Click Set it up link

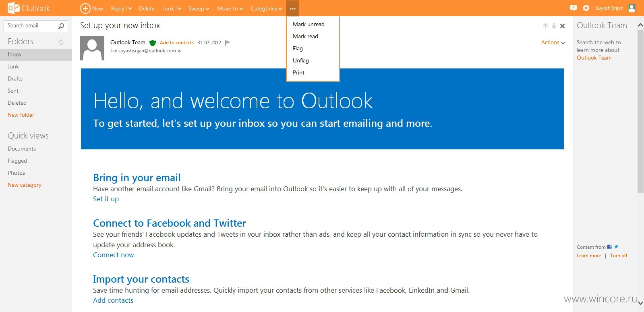pos(106,199)
